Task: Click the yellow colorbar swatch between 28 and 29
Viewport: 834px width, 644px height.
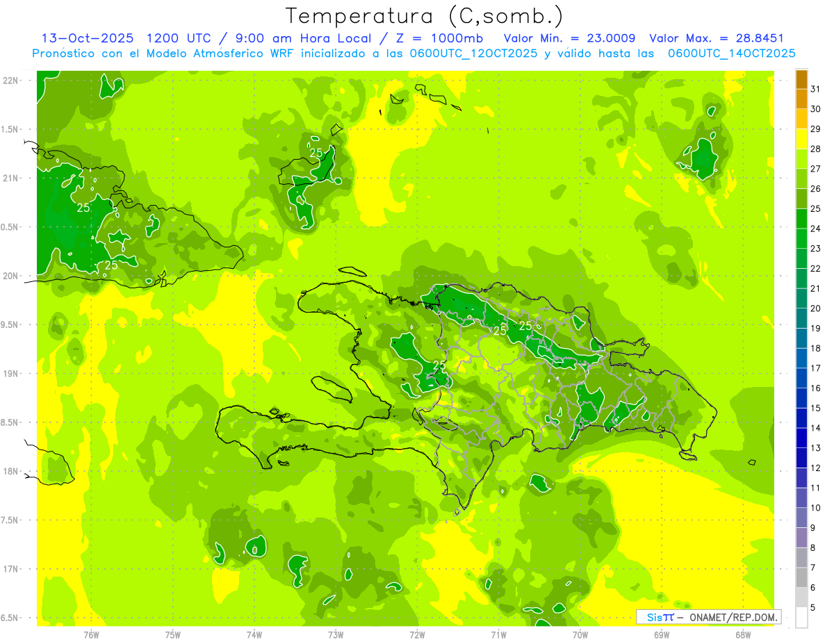Action: [x=801, y=138]
